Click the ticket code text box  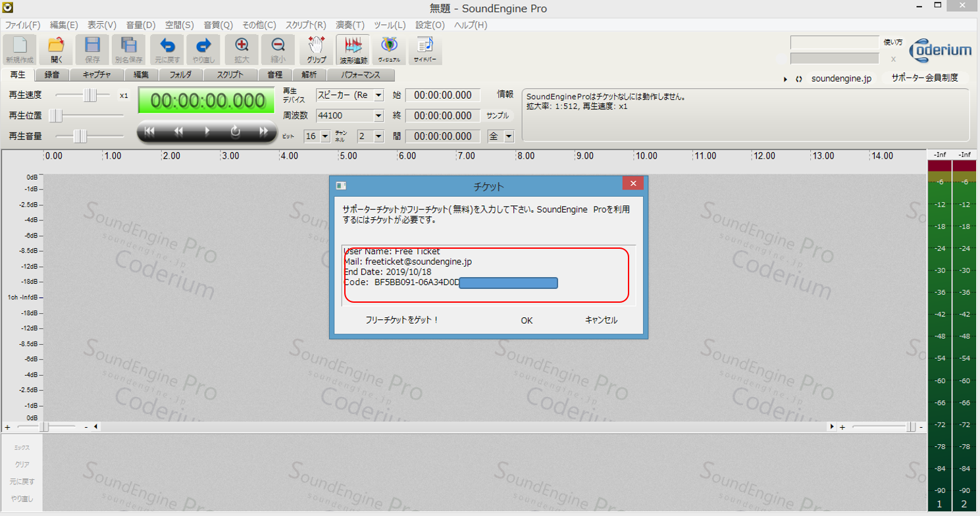pyautogui.click(x=488, y=276)
